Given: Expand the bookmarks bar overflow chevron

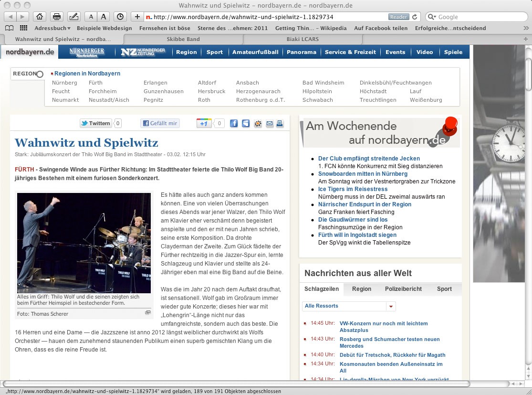Looking at the screenshot, I should pos(526,28).
